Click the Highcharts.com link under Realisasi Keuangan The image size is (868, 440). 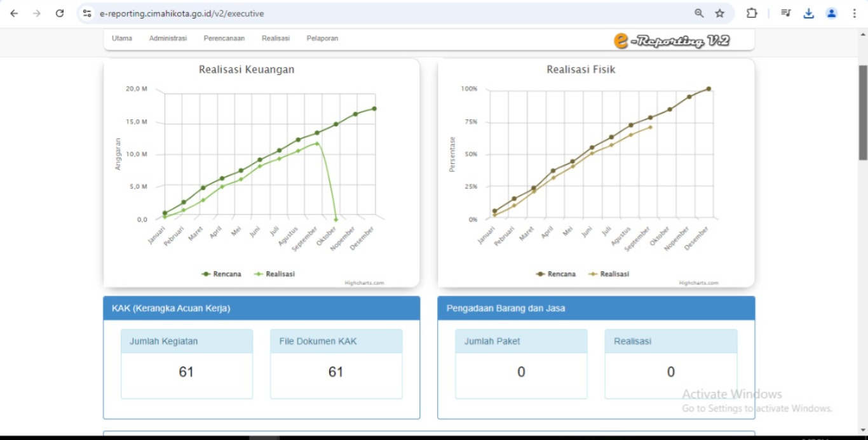364,283
